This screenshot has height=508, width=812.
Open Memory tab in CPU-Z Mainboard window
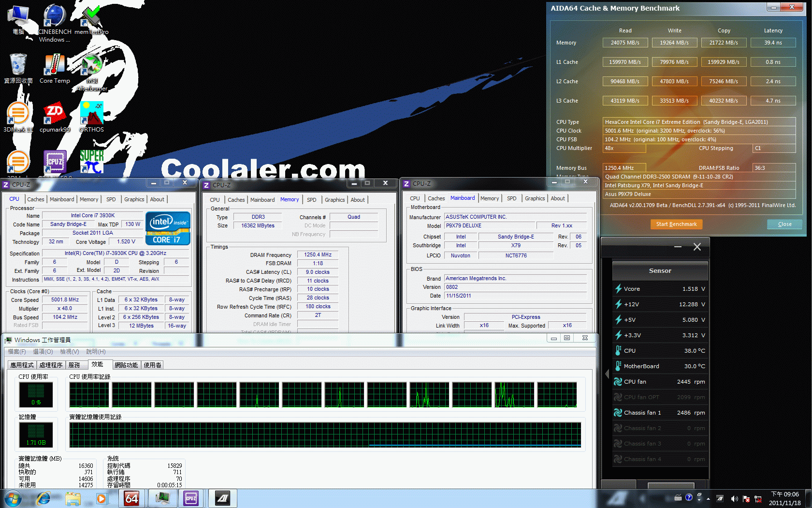[x=490, y=198]
